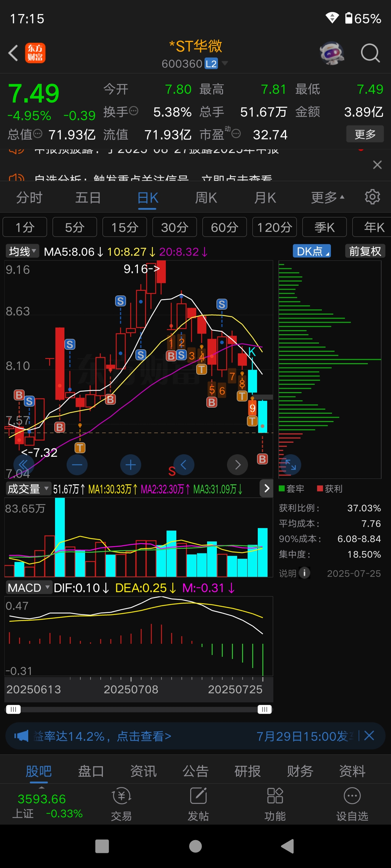This screenshot has height=868, width=391.
Task: Collapse side panel with volume arrow
Action: pos(267,488)
